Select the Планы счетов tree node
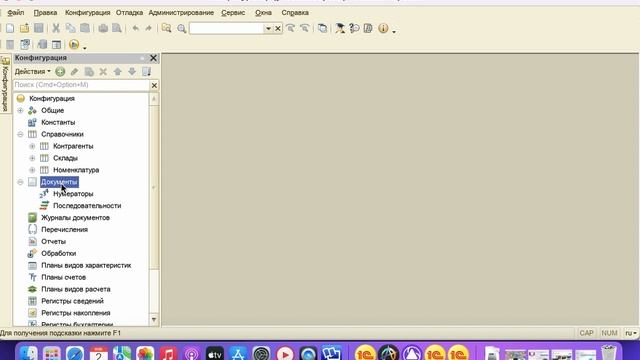This screenshot has height=360, width=640. [63, 277]
